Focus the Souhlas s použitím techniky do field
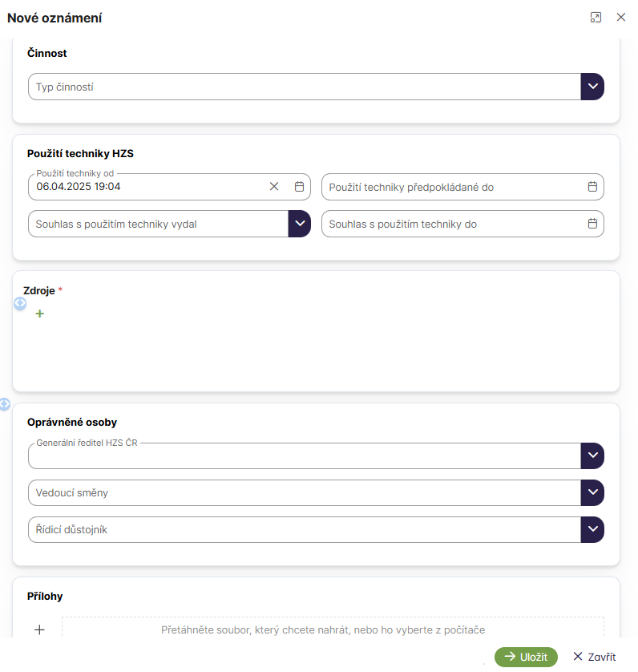 click(x=453, y=224)
